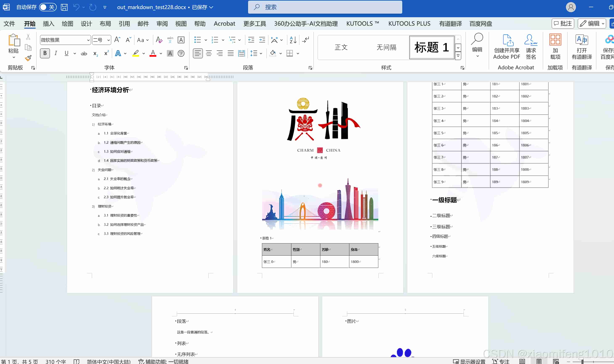Apply yellow text highlight color
The image size is (614, 364).
click(x=136, y=53)
